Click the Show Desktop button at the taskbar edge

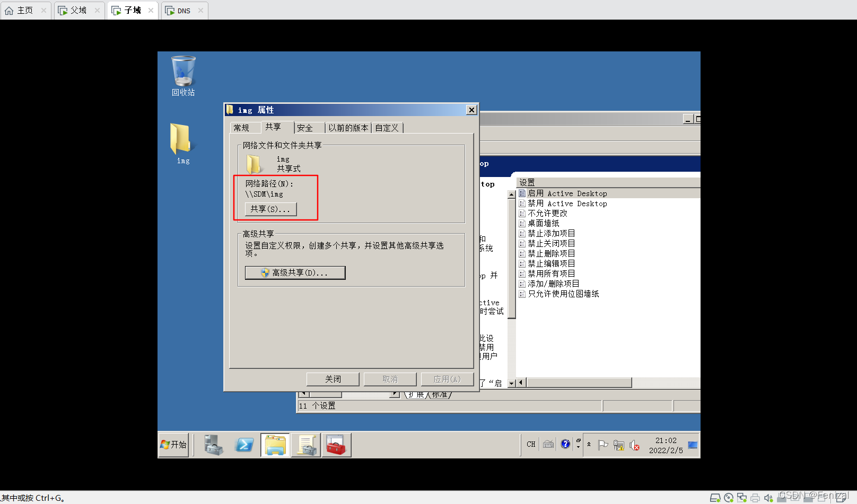[x=693, y=445]
